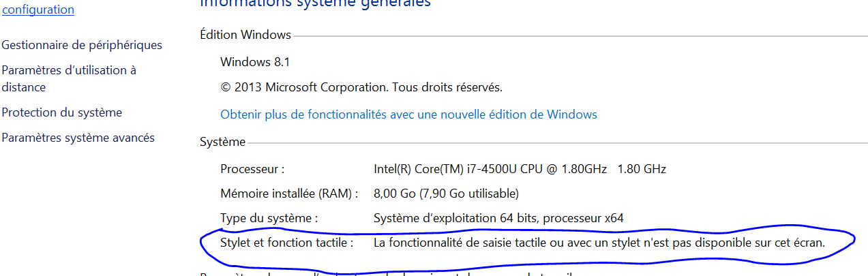Click the 2013 Microsoft Corporation copyright line
This screenshot has width=868, height=276.
(x=361, y=87)
